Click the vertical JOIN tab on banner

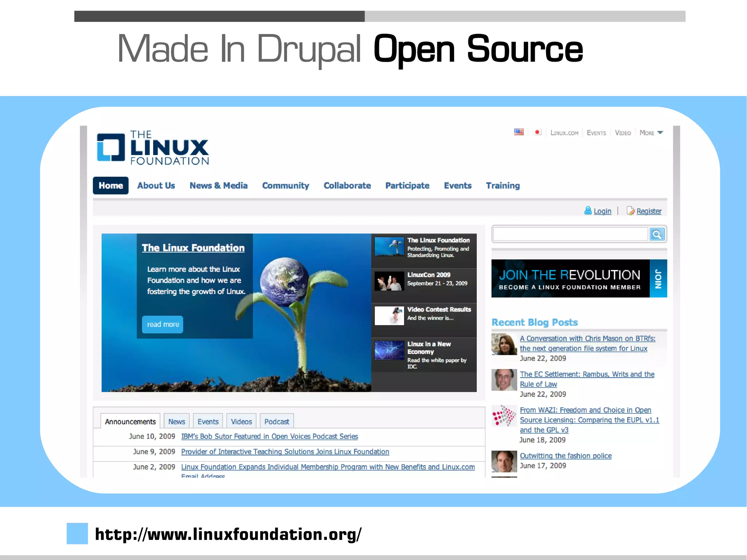[x=658, y=278]
